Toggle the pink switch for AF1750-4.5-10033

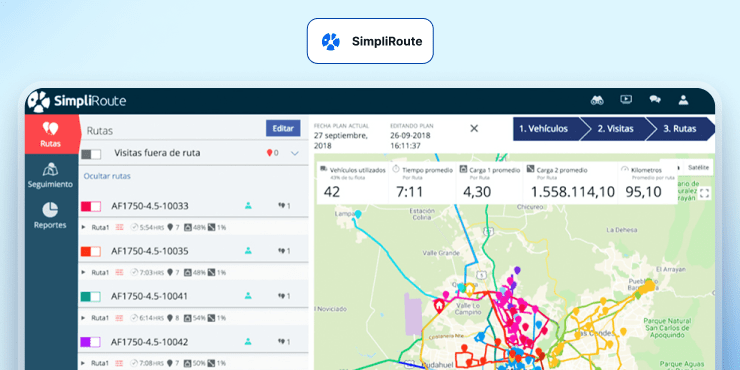pos(91,206)
